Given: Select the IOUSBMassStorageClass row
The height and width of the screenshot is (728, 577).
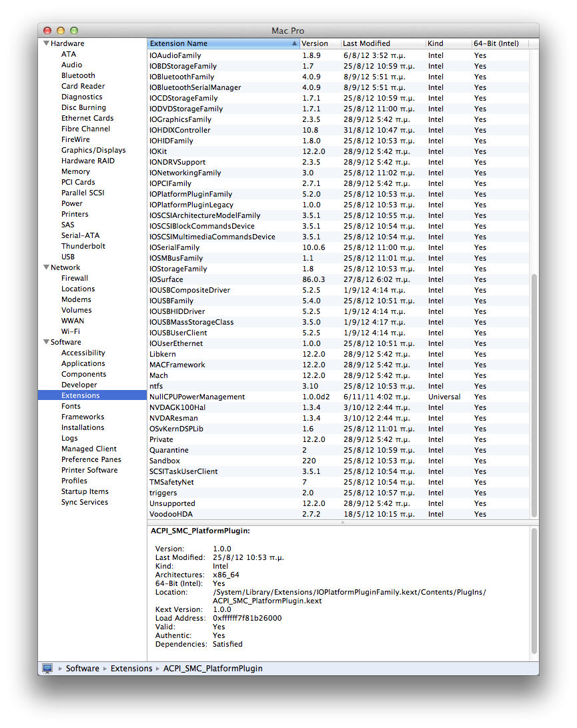Looking at the screenshot, I should tap(338, 322).
